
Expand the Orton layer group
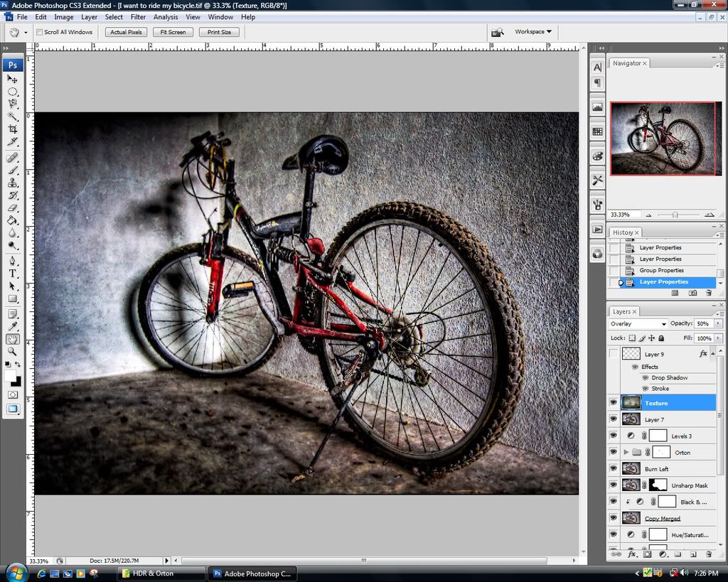click(x=626, y=452)
